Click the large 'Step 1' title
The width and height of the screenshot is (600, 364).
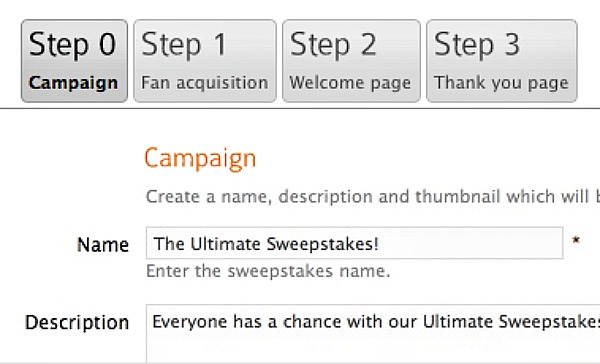184,45
